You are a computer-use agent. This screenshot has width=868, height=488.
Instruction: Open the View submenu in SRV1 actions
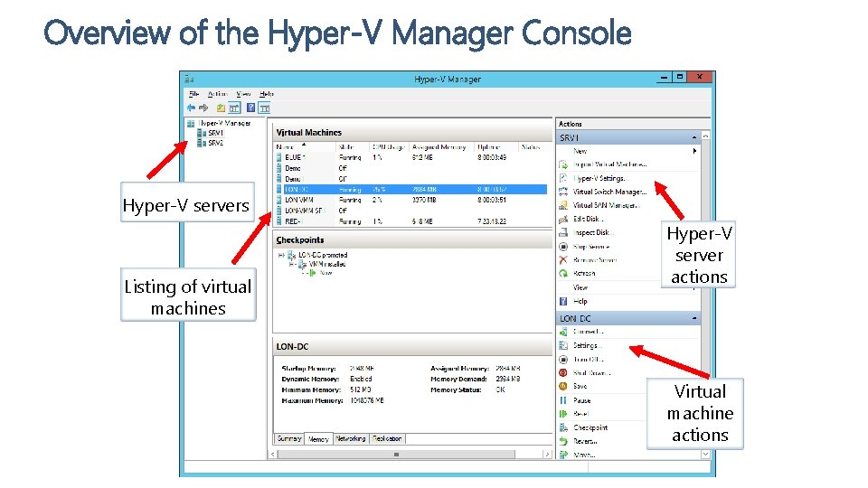(580, 287)
